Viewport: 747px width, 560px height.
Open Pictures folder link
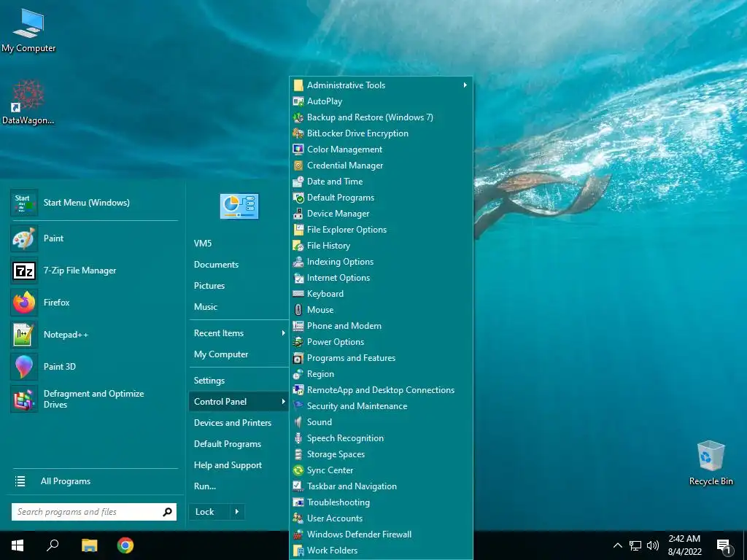(x=239, y=286)
